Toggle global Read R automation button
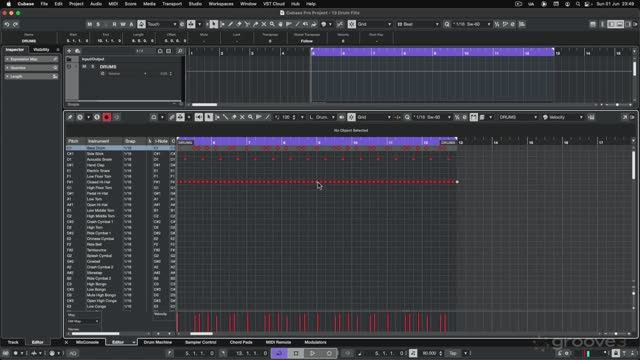This screenshot has width=640, height=360. [x=114, y=24]
